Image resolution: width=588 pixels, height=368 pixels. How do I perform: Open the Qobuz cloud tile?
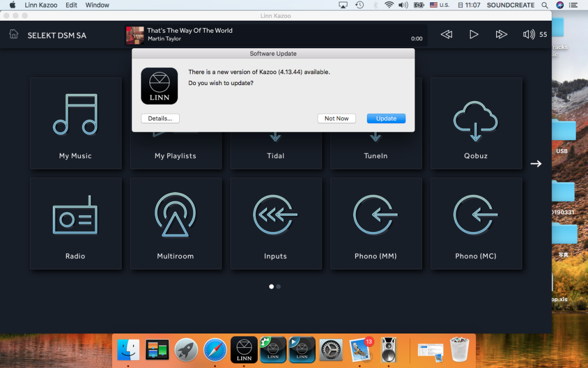(475, 124)
